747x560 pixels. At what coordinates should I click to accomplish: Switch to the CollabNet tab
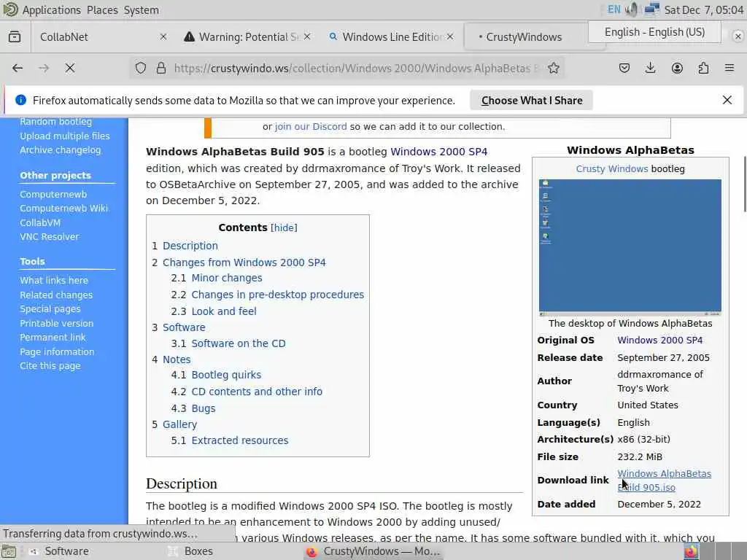pyautogui.click(x=102, y=36)
